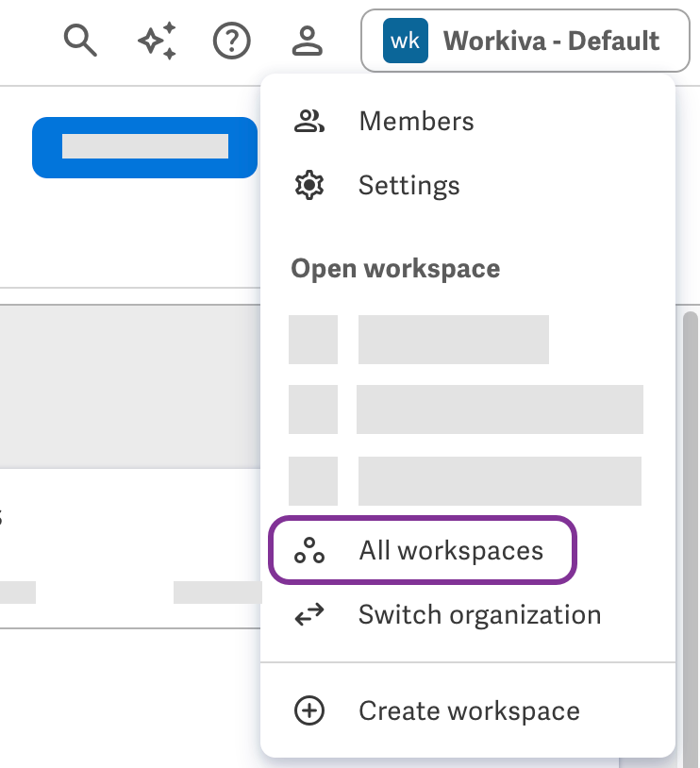The height and width of the screenshot is (768, 700).
Task: Select Create workspace option
Action: pos(468,710)
